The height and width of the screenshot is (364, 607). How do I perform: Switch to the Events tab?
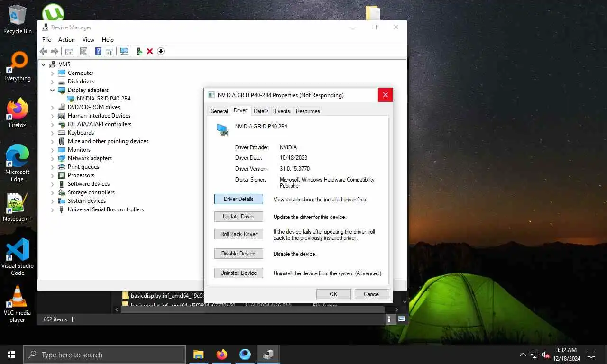pyautogui.click(x=282, y=111)
